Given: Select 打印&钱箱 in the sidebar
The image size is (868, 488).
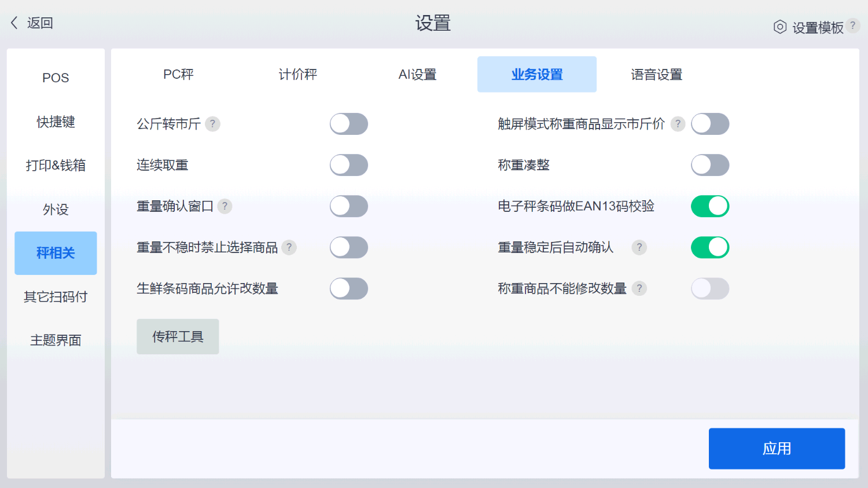Looking at the screenshot, I should [x=56, y=166].
